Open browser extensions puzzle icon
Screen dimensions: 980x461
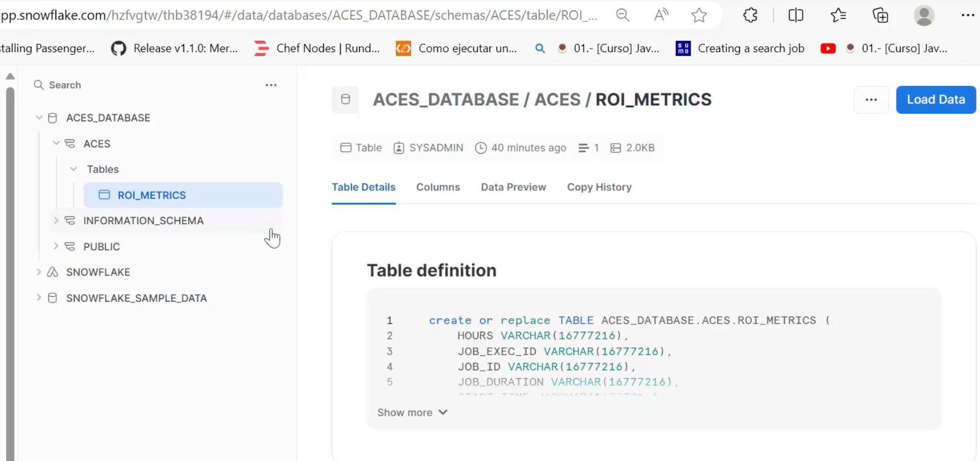coord(750,15)
